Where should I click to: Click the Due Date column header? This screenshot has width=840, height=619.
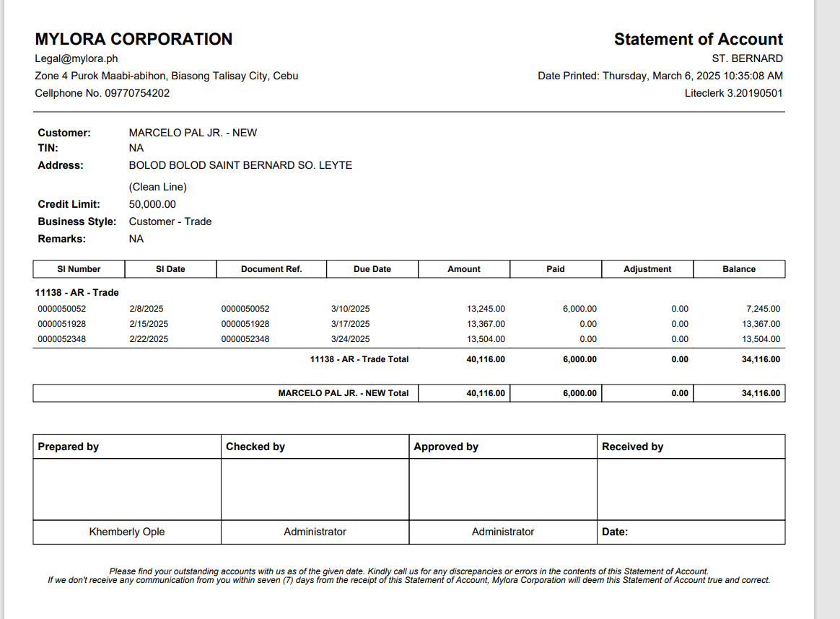pos(372,269)
